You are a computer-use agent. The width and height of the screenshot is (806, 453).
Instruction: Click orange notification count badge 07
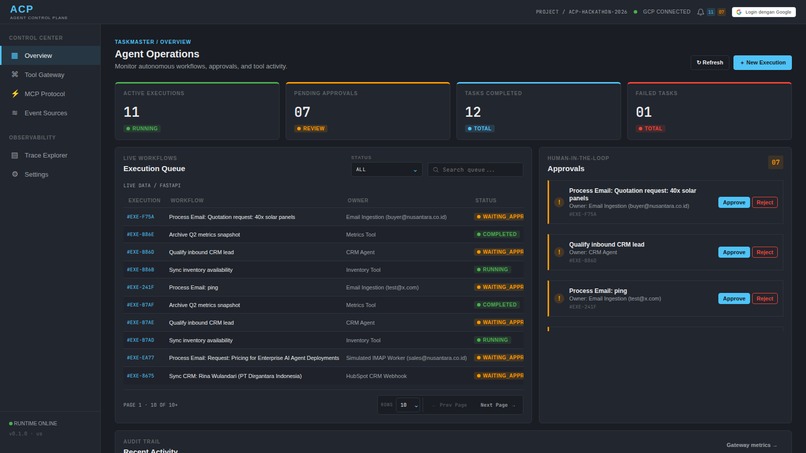click(721, 12)
